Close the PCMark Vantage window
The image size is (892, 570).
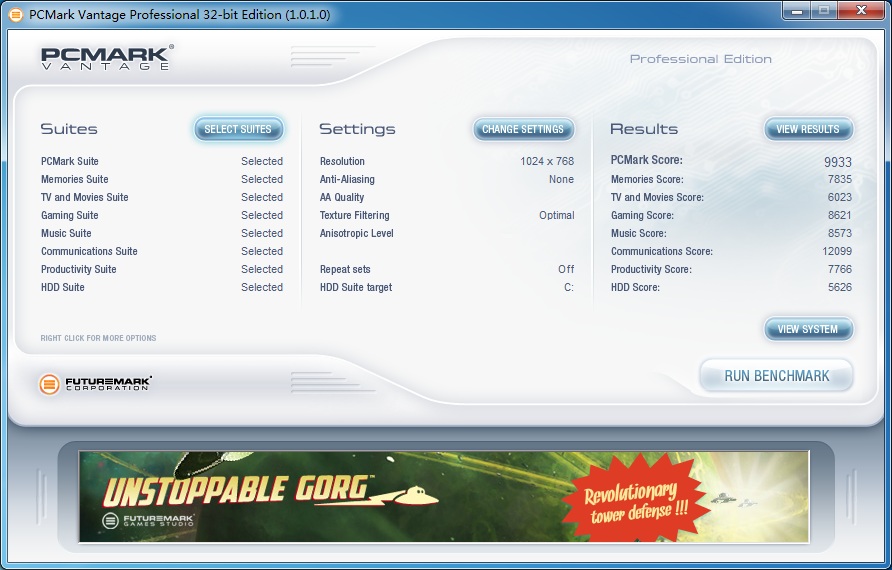[861, 11]
